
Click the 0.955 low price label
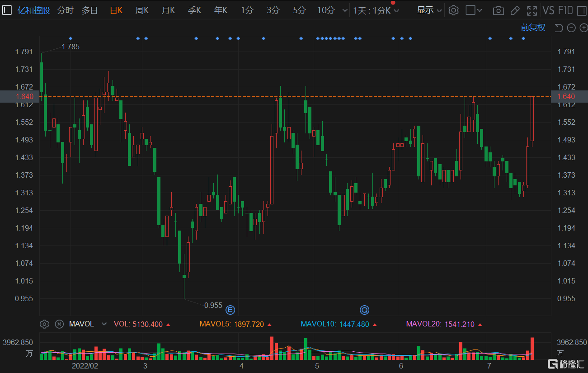213,305
